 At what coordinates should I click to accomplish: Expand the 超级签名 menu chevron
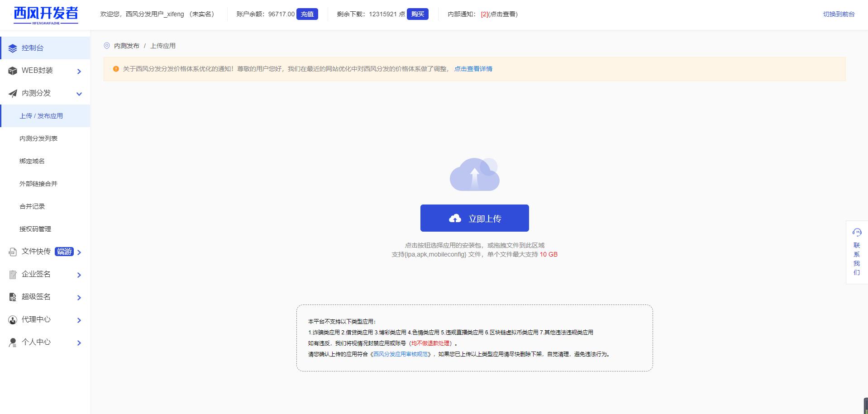coord(79,298)
